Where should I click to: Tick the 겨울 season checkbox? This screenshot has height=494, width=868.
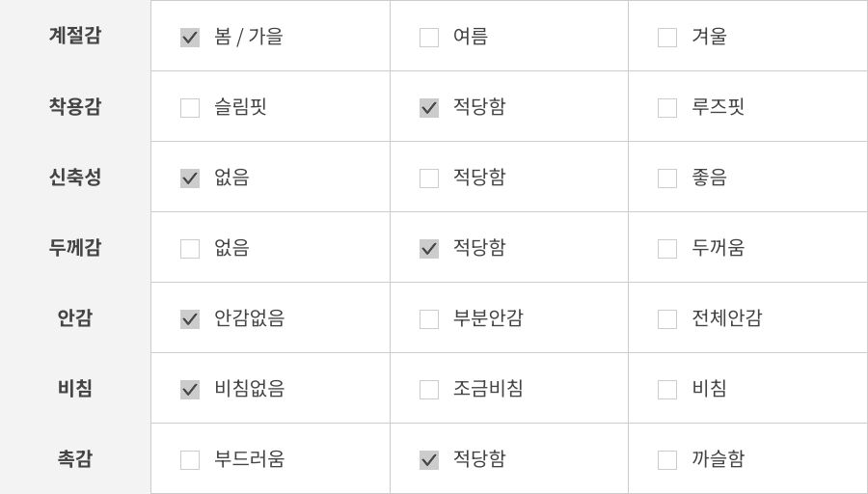(667, 38)
